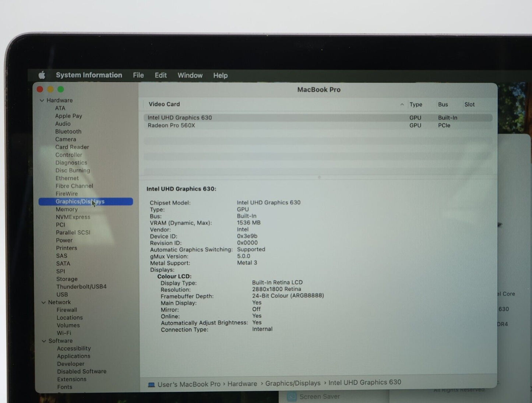
Task: Open the File menu
Action: click(x=138, y=75)
